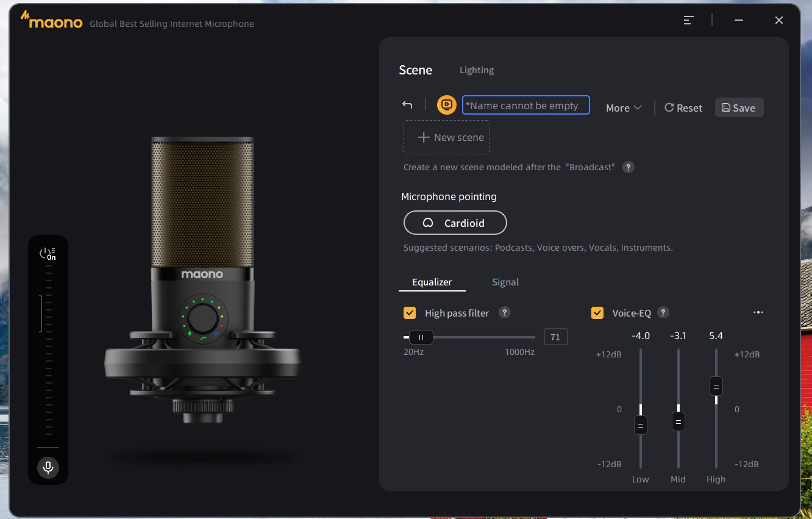Screen dimensions: 812x519
Task: Click the back arrow icon beside scene name
Action: (x=407, y=105)
